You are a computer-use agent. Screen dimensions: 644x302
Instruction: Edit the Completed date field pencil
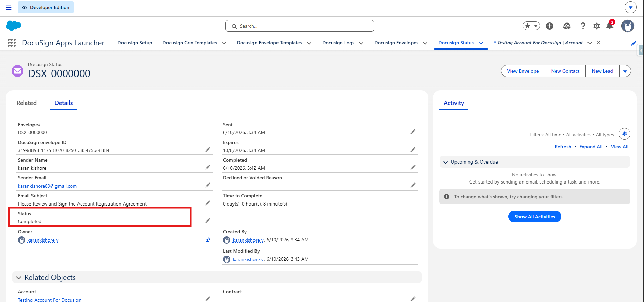(x=413, y=167)
